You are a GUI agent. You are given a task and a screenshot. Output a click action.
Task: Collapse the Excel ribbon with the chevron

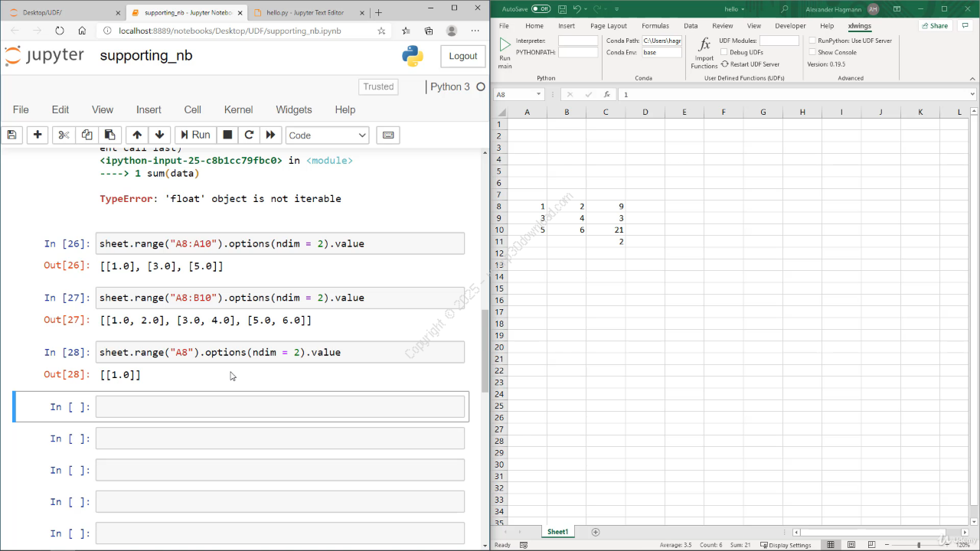click(972, 77)
